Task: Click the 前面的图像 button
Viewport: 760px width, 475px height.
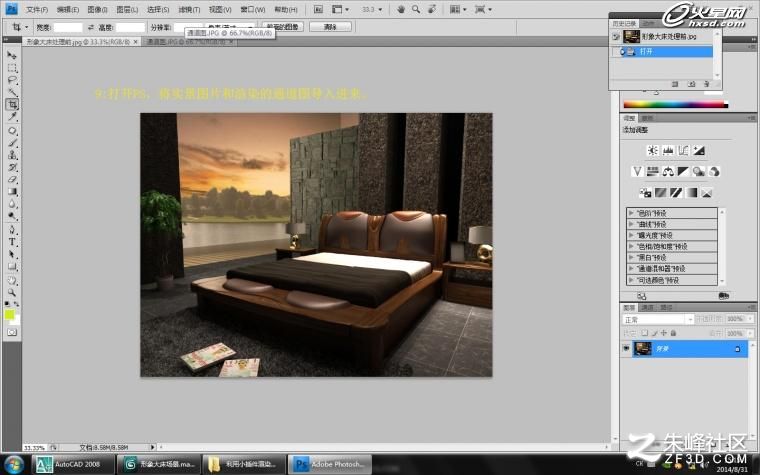Action: pyautogui.click(x=283, y=27)
